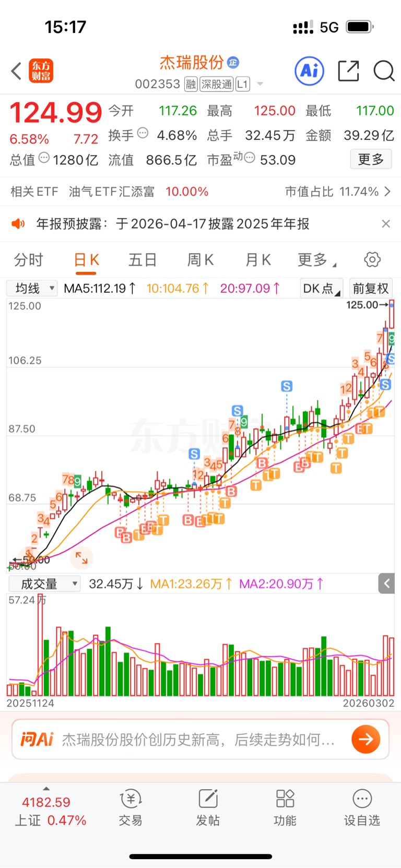Tap the 124.99 current price

pos(56,113)
